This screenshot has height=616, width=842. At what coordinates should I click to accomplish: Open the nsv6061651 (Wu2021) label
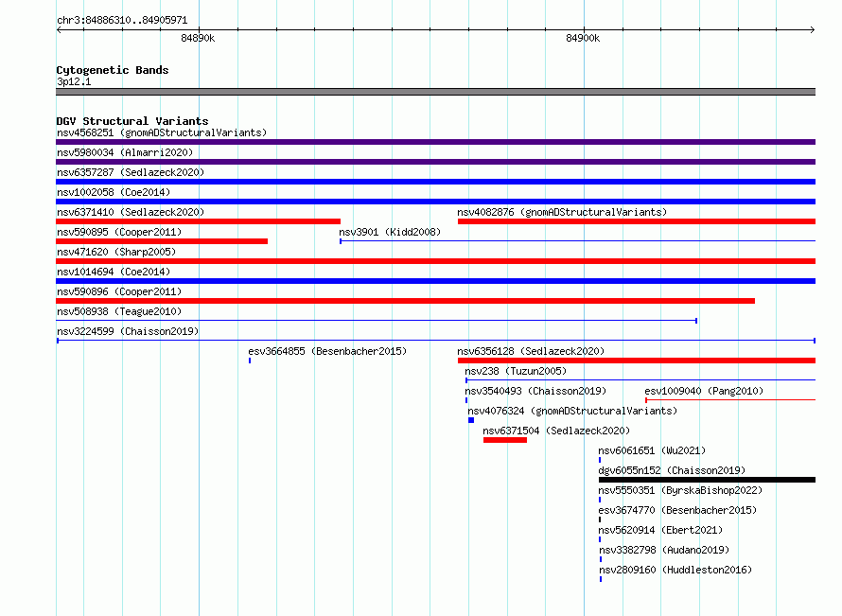click(x=652, y=450)
